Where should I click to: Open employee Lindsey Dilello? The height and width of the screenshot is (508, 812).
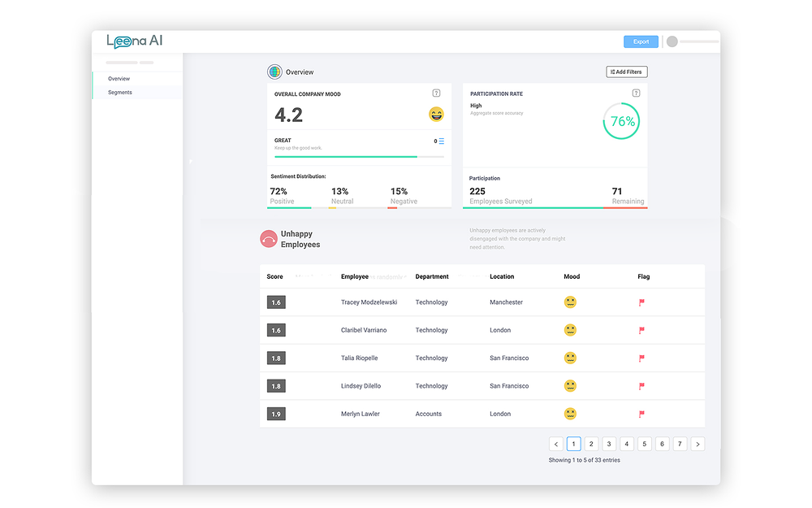361,386
